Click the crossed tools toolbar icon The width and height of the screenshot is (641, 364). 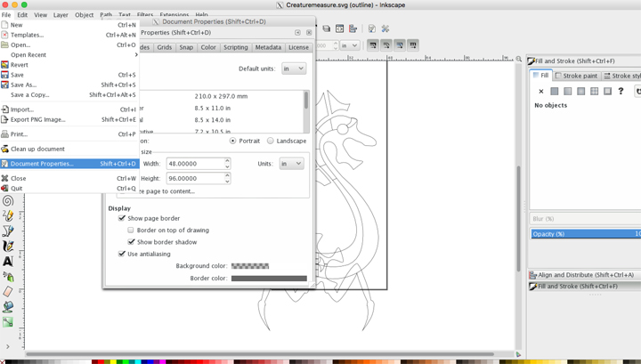385,28
